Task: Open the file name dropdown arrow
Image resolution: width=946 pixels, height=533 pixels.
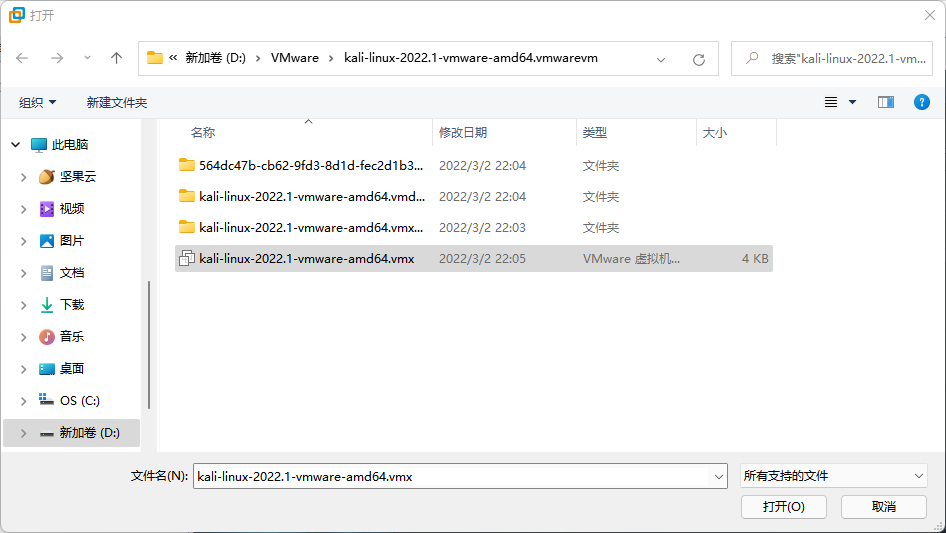Action: click(719, 476)
